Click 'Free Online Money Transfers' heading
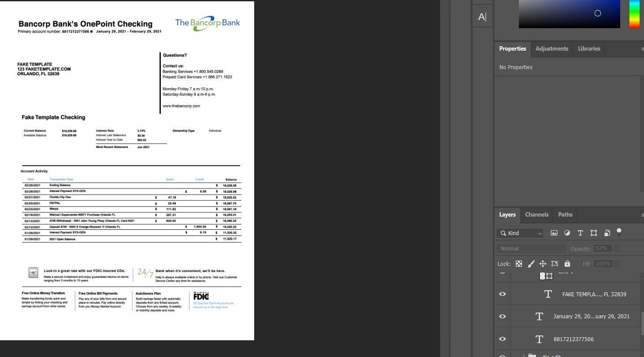The image size is (644, 357). click(x=43, y=293)
